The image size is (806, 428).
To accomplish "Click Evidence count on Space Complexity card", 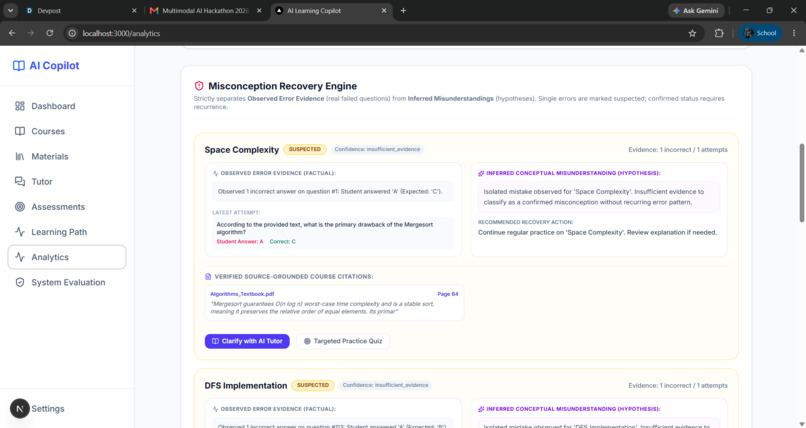I will [677, 150].
